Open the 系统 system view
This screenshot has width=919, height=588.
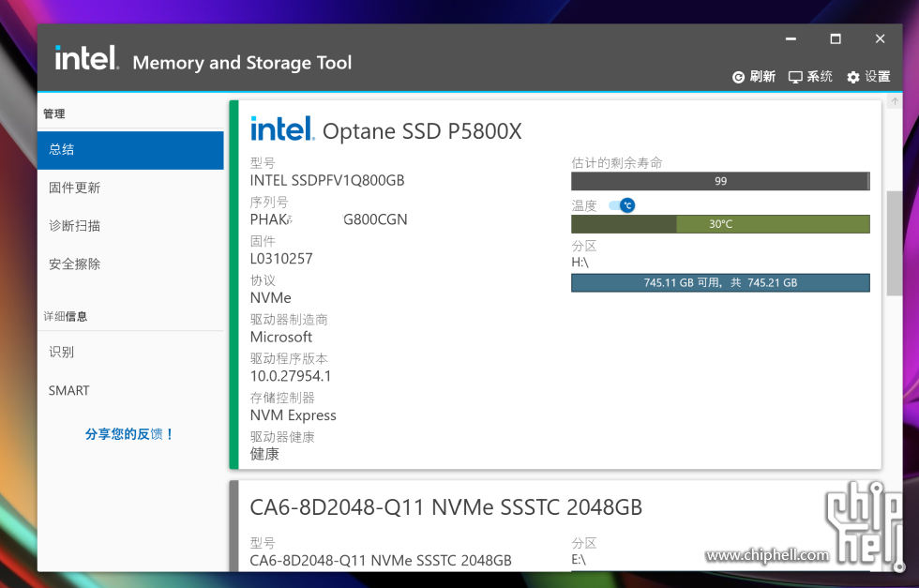810,77
